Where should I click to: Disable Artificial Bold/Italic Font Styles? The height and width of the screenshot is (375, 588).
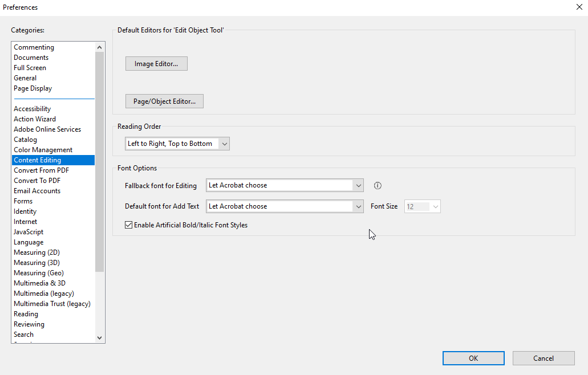(x=128, y=225)
